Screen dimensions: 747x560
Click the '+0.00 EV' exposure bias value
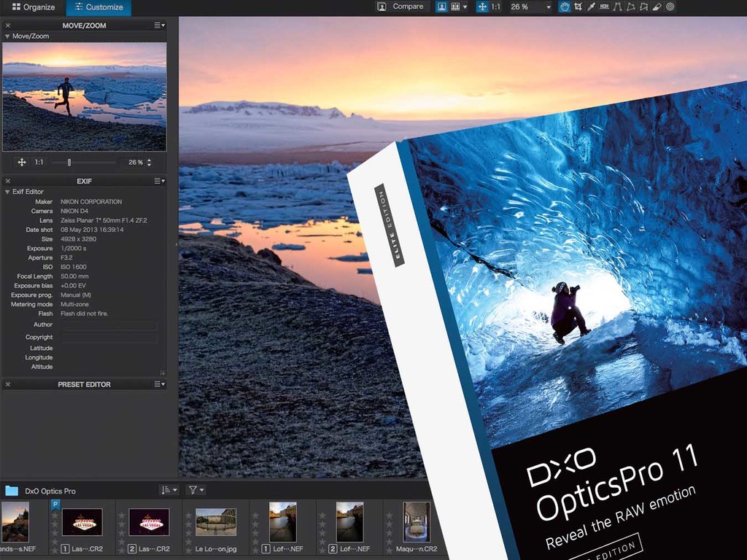point(74,286)
